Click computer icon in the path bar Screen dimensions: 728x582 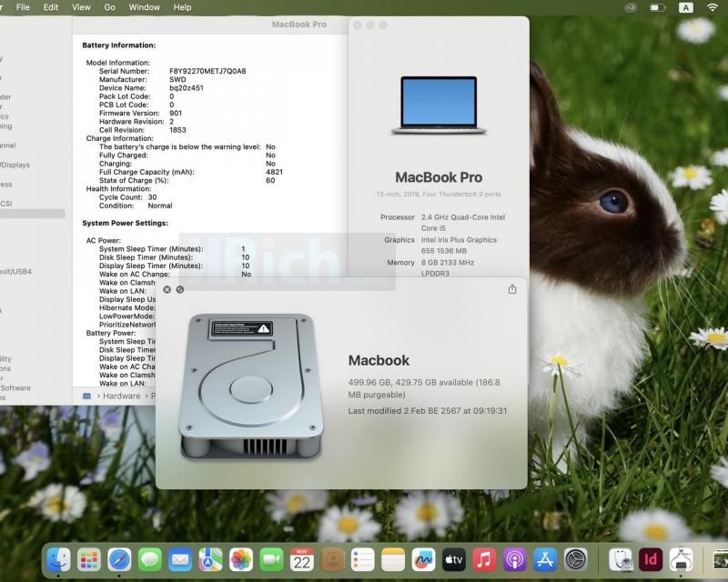(x=86, y=396)
